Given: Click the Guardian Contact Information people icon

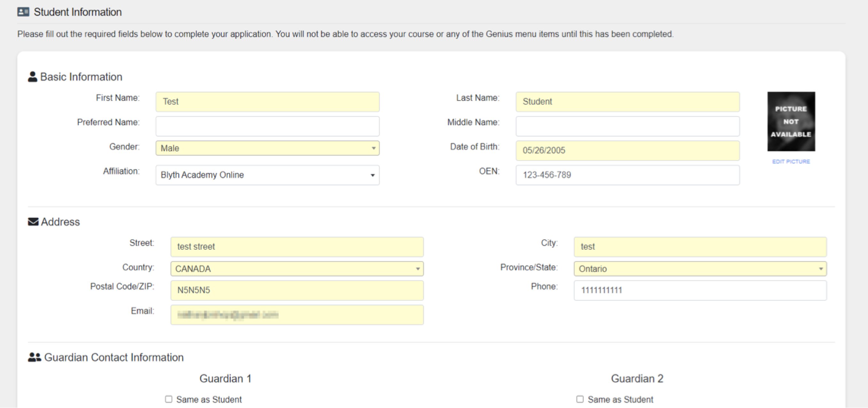Looking at the screenshot, I should 35,357.
